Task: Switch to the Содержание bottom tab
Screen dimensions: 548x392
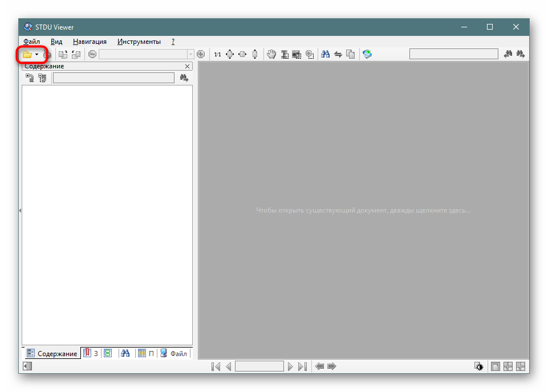Action: 51,353
